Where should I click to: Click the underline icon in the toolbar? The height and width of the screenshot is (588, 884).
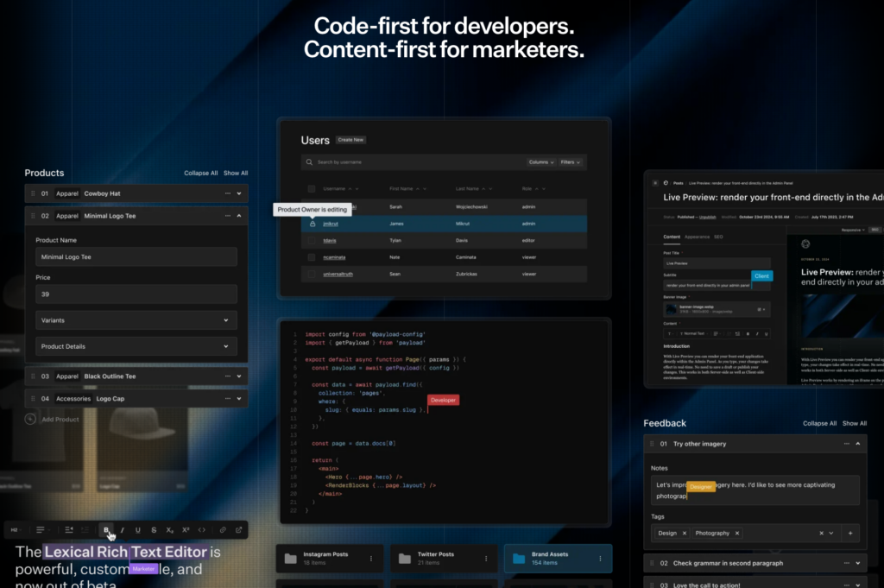point(137,530)
